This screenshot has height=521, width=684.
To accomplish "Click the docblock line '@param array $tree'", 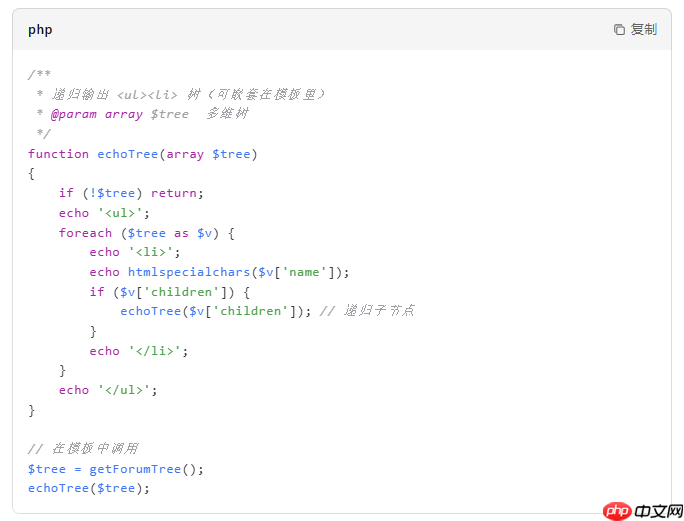I will (x=143, y=114).
